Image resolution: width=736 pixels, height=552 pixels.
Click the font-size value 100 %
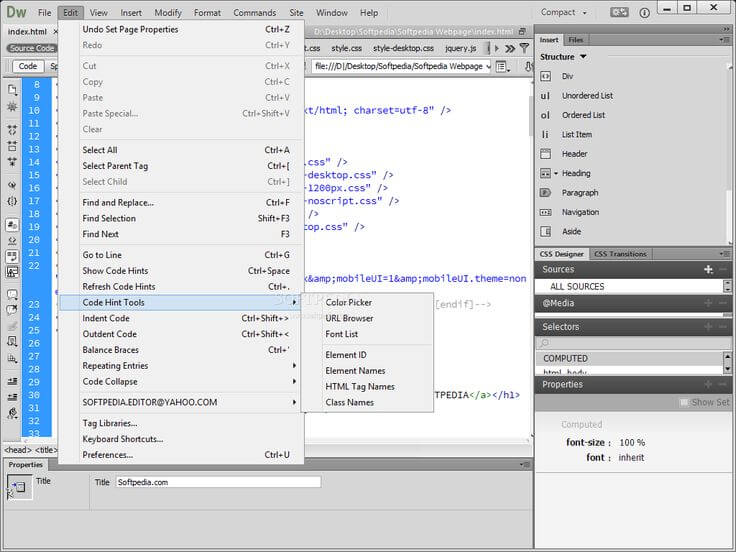click(632, 443)
